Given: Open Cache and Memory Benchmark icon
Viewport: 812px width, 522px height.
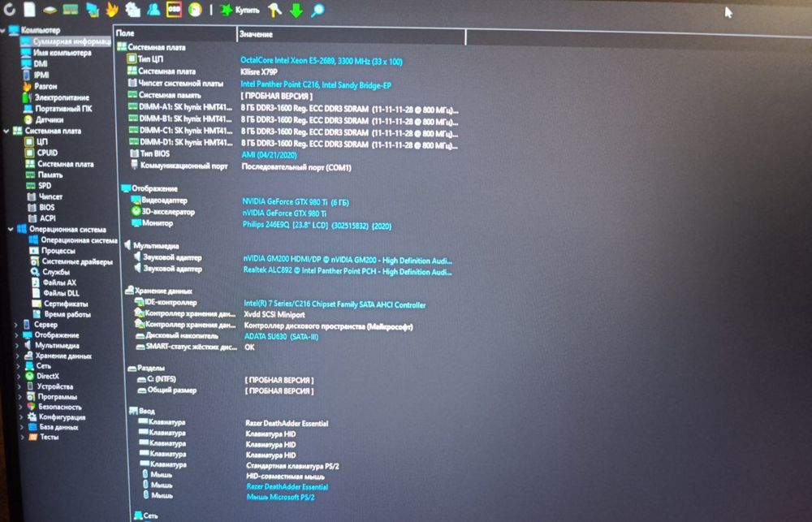Looking at the screenshot, I should [70, 9].
